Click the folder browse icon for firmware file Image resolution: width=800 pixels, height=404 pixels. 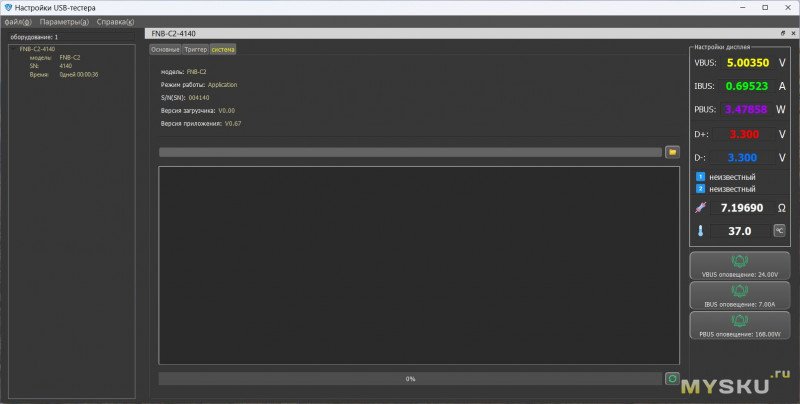click(x=672, y=152)
